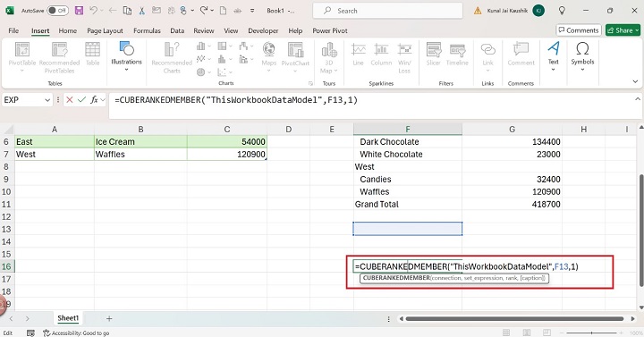This screenshot has height=337, width=644.
Task: Click next sheet navigation arrow
Action: (x=28, y=318)
